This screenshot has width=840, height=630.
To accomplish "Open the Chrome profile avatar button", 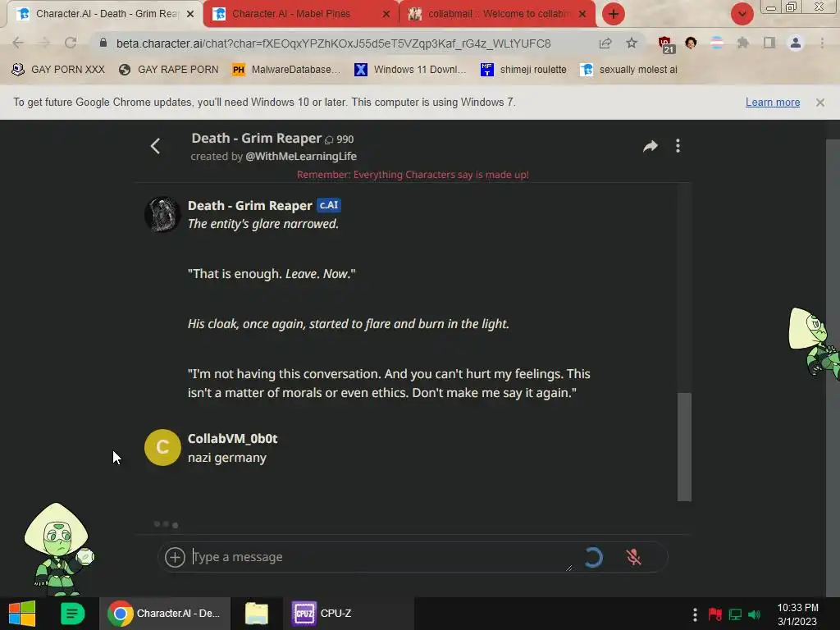I will (x=796, y=43).
